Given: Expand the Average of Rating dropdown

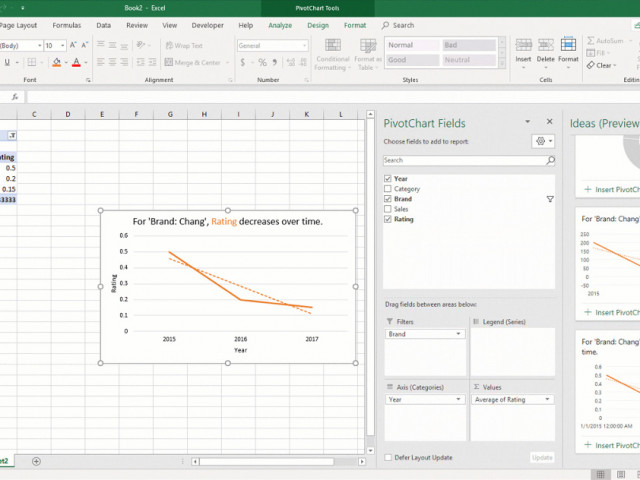Looking at the screenshot, I should coord(548,399).
